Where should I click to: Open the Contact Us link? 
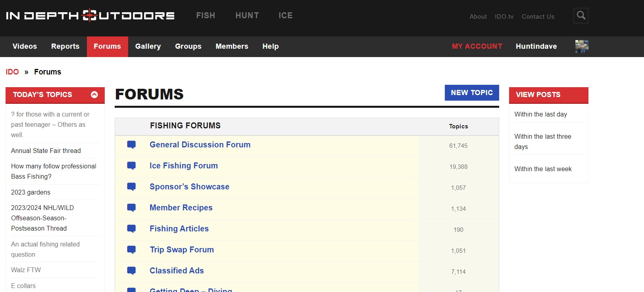538,17
